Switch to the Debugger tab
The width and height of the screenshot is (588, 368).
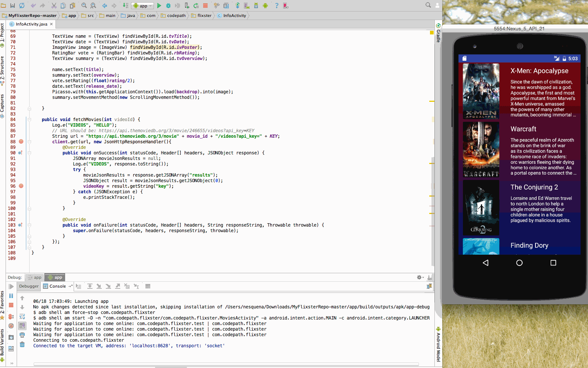(29, 286)
